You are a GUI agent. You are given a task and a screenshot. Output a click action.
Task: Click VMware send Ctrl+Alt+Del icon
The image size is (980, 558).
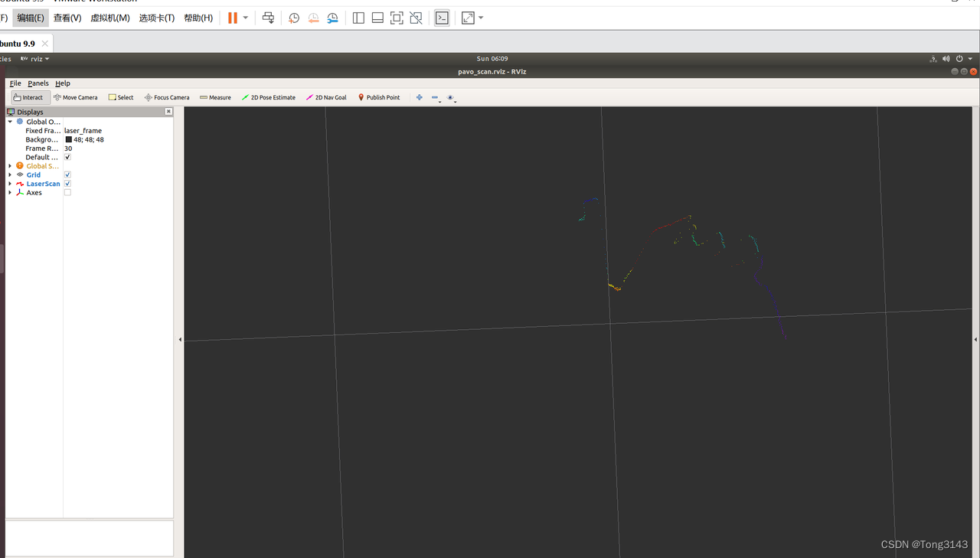tap(268, 18)
